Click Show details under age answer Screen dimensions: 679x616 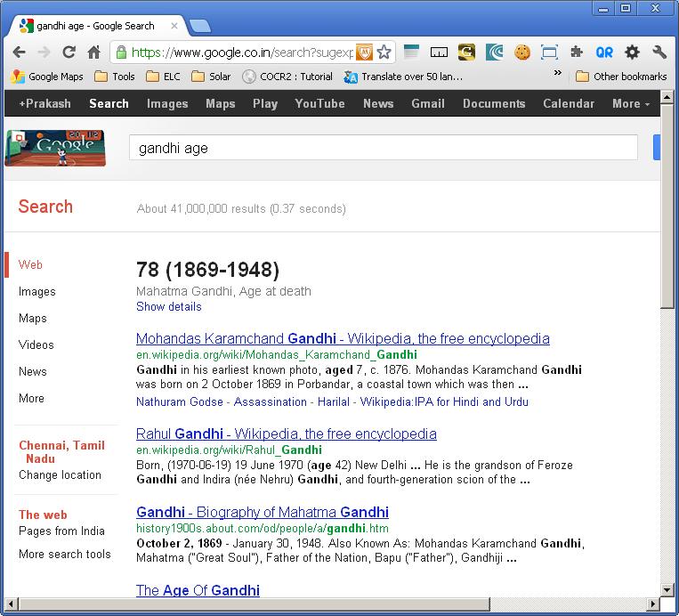pos(169,306)
